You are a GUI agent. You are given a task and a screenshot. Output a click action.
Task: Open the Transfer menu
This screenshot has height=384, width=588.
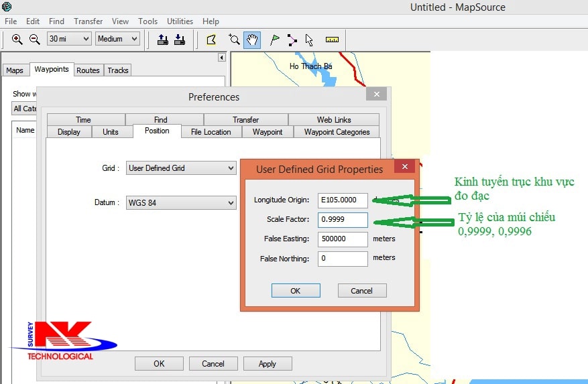[x=88, y=21]
